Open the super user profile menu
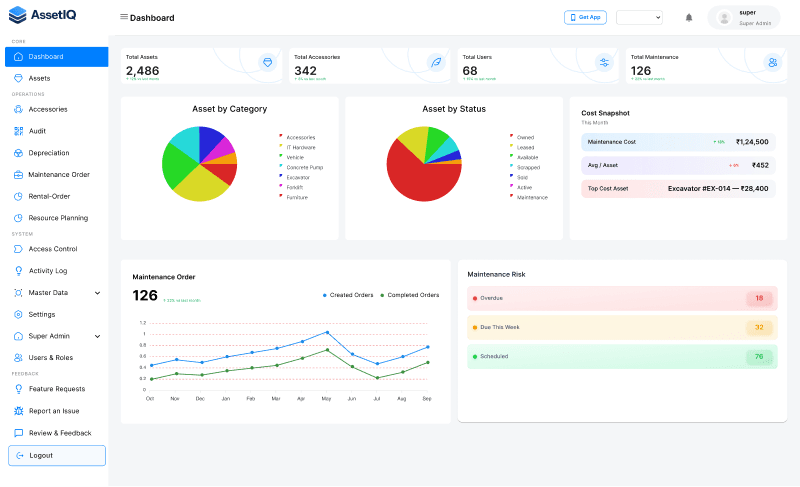 coord(744,18)
